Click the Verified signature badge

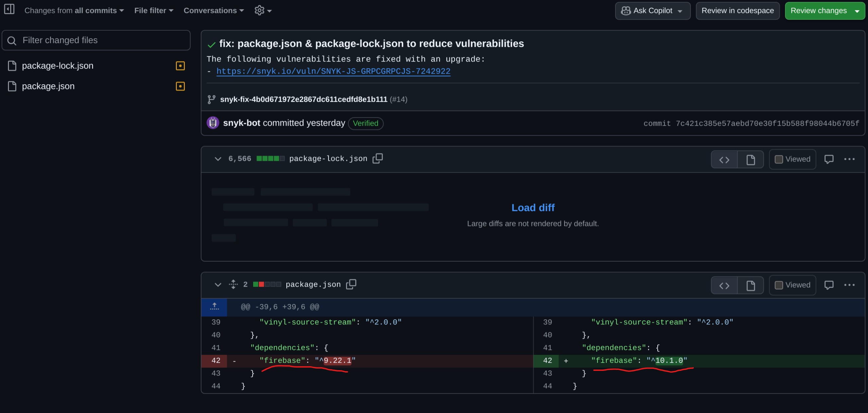[x=366, y=123]
